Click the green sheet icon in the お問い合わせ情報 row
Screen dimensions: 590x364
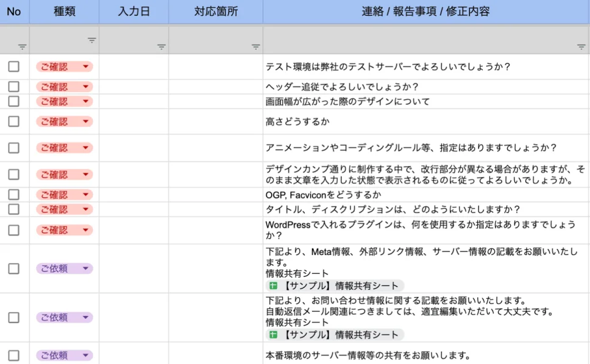pyautogui.click(x=274, y=335)
